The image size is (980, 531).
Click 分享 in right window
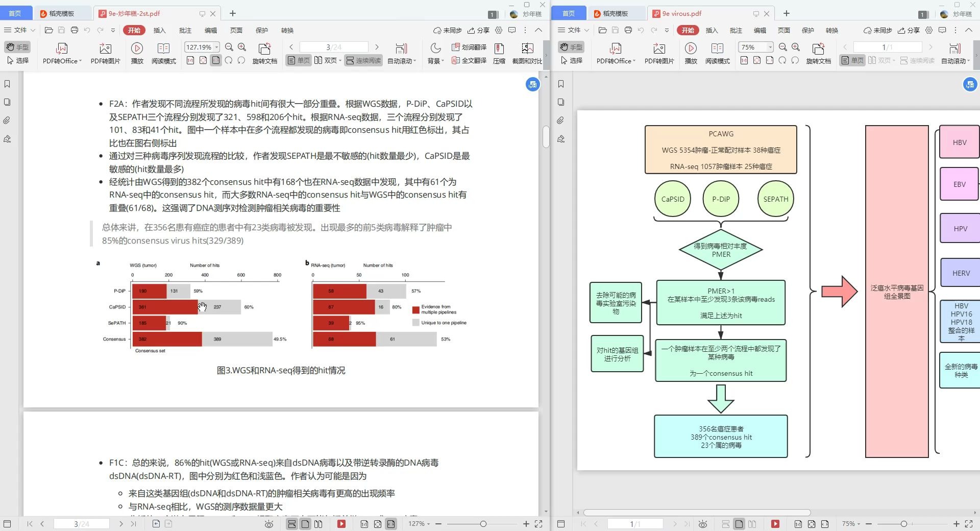(909, 30)
